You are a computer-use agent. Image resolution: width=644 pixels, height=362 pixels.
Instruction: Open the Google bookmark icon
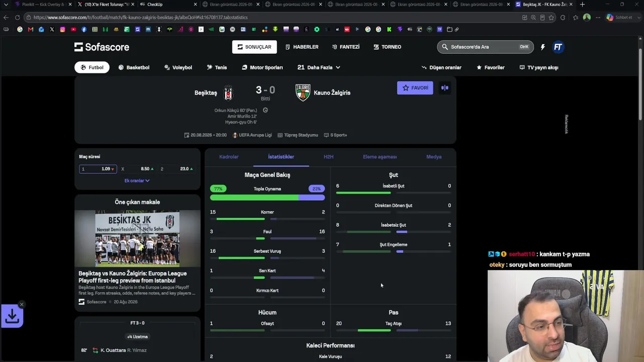pyautogui.click(x=20, y=29)
